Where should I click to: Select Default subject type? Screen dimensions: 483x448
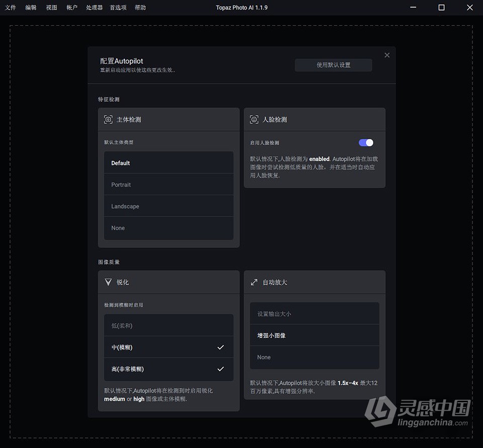point(169,162)
